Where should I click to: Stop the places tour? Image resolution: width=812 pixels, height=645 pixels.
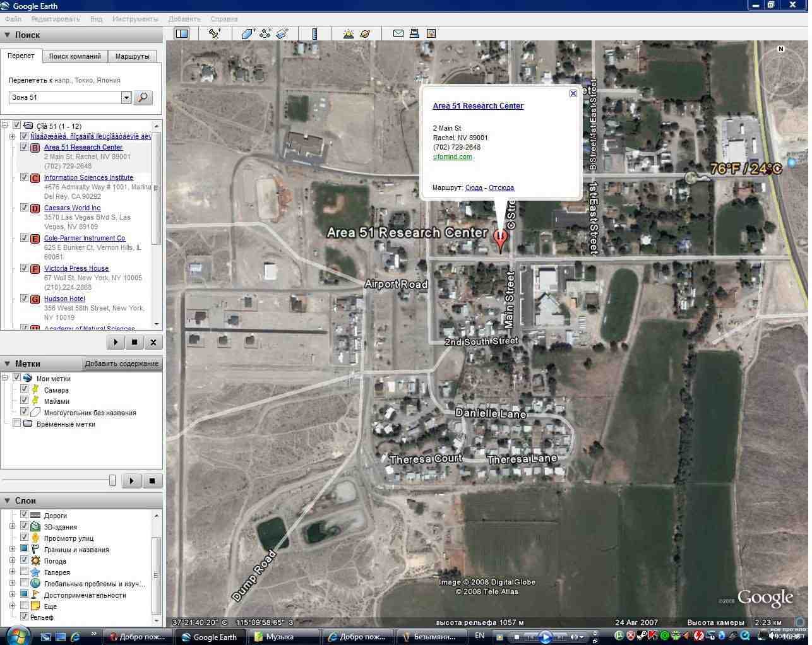[152, 480]
